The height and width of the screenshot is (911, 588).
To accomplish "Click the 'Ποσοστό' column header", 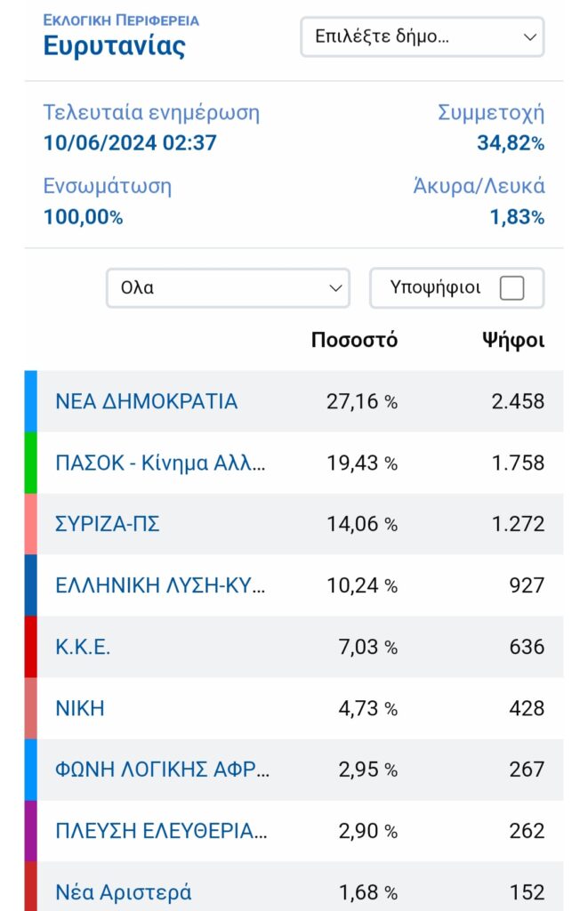I will 354,340.
